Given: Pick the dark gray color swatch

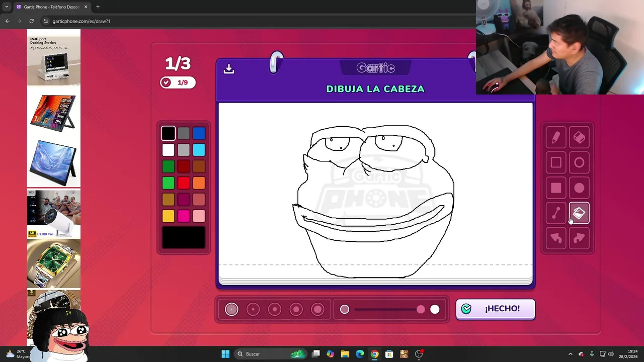Looking at the screenshot, I should pyautogui.click(x=184, y=133).
